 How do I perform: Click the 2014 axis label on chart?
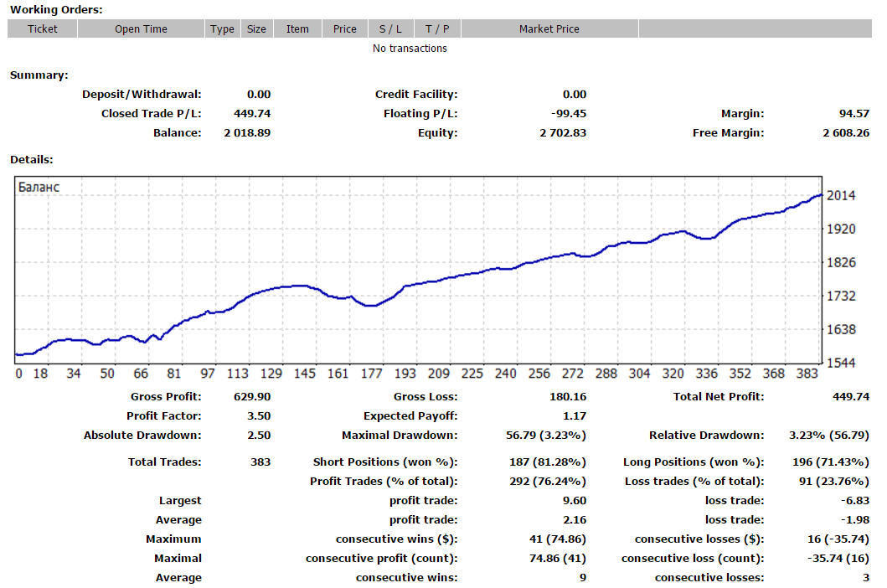841,196
